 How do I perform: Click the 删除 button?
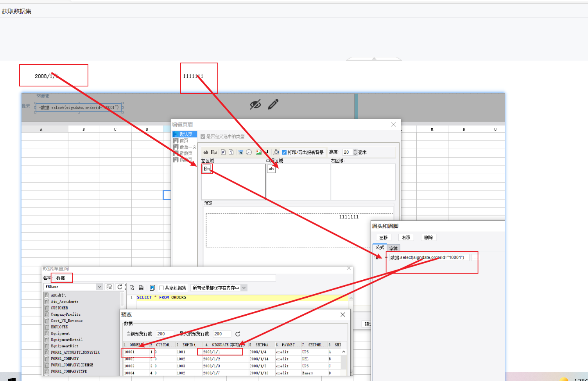pyautogui.click(x=428, y=237)
